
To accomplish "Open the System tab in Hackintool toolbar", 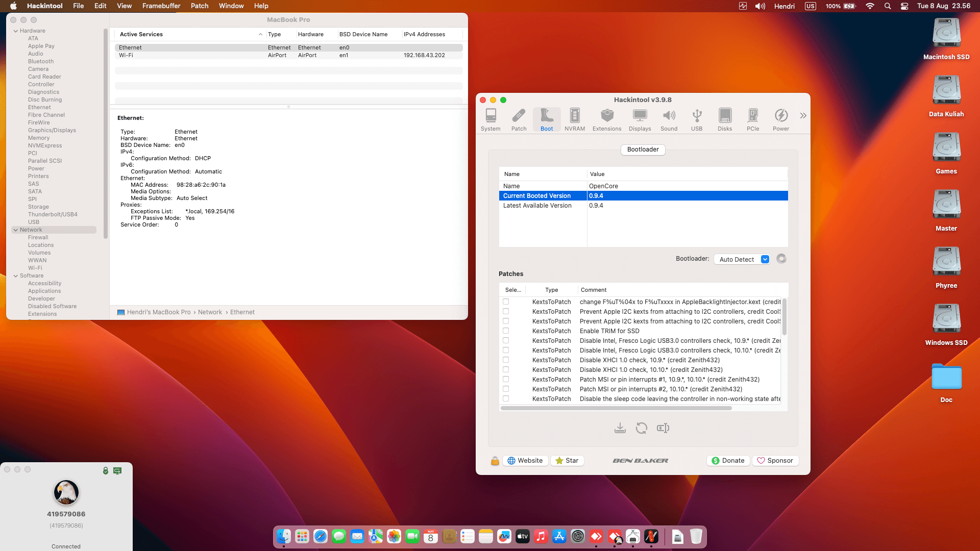I will point(491,120).
